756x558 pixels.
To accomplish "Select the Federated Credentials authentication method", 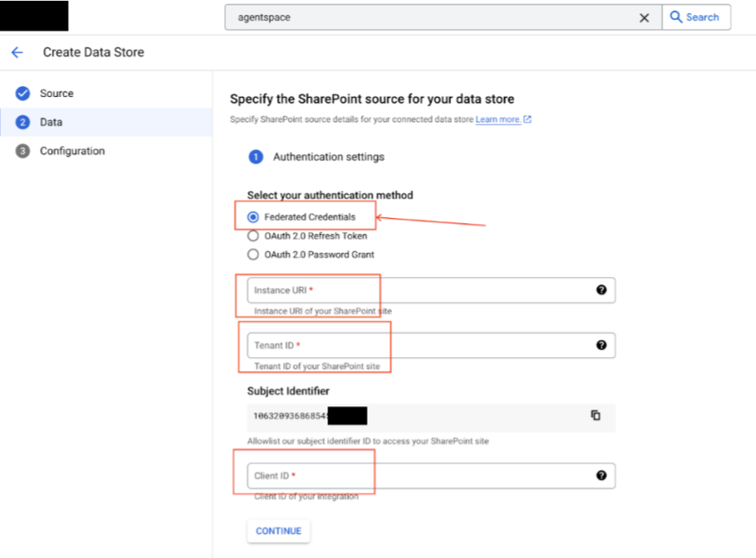I will (254, 216).
